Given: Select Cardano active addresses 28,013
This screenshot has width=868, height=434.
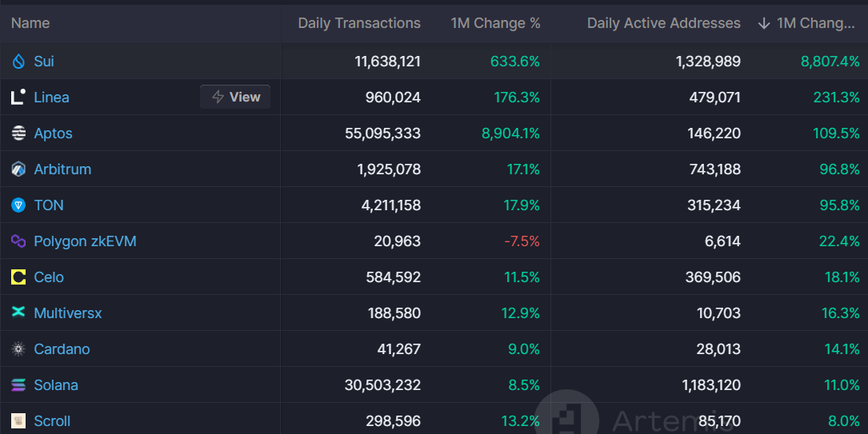Looking at the screenshot, I should [x=718, y=348].
